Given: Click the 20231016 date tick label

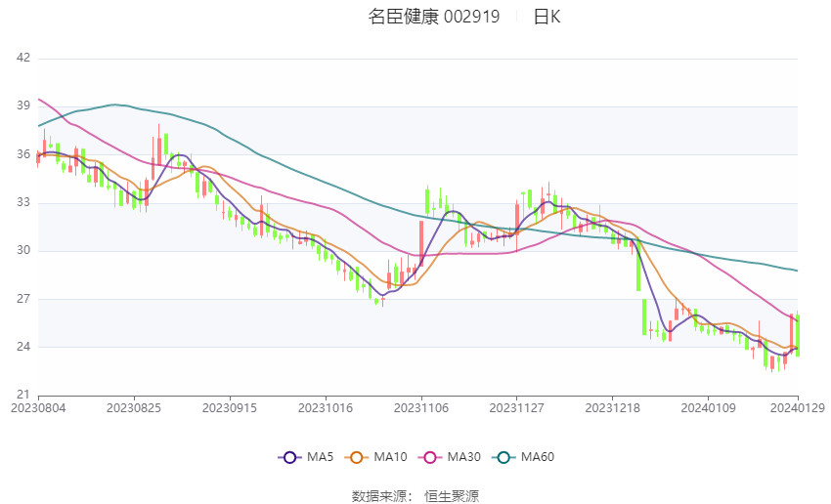Looking at the screenshot, I should (x=326, y=408).
